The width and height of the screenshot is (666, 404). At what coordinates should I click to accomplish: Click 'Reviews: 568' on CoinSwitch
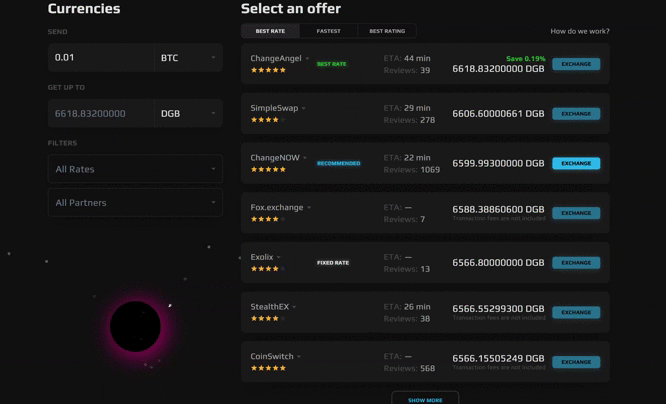(x=409, y=369)
